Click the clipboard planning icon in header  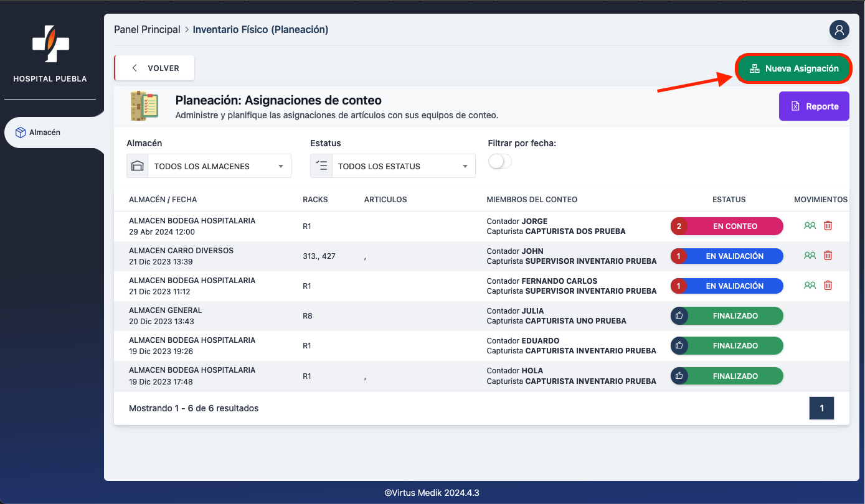tap(144, 106)
